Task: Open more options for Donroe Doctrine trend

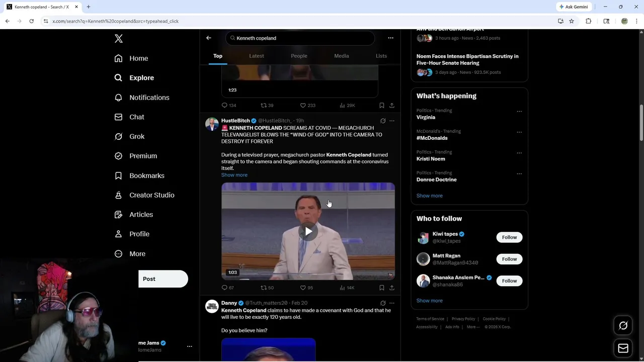Action: 519,174
